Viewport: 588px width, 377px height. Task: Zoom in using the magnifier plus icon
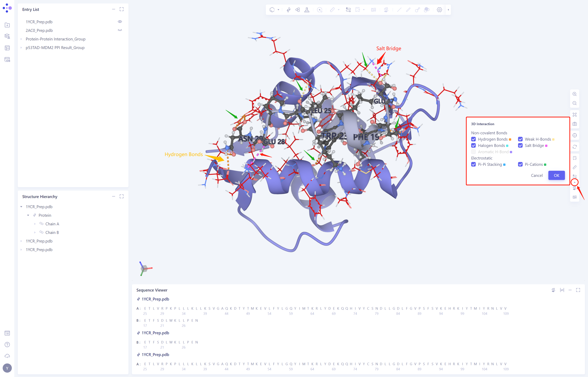[575, 94]
